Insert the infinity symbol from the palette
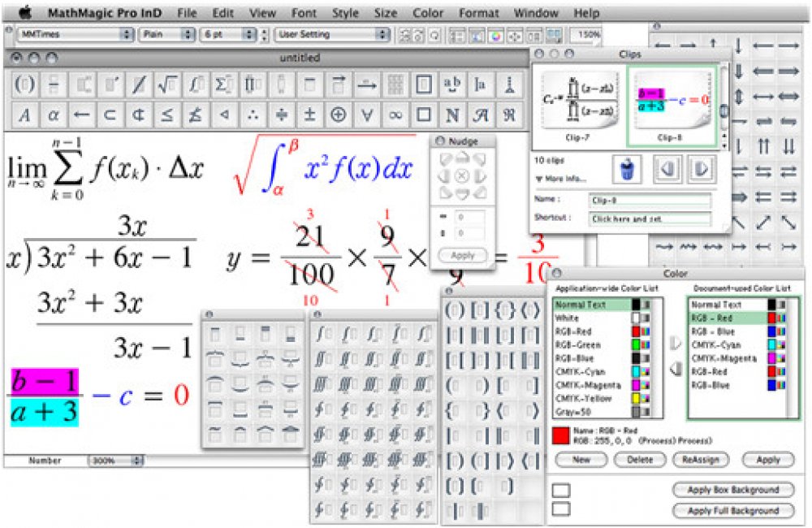This screenshot has height=528, width=812. pos(395,115)
